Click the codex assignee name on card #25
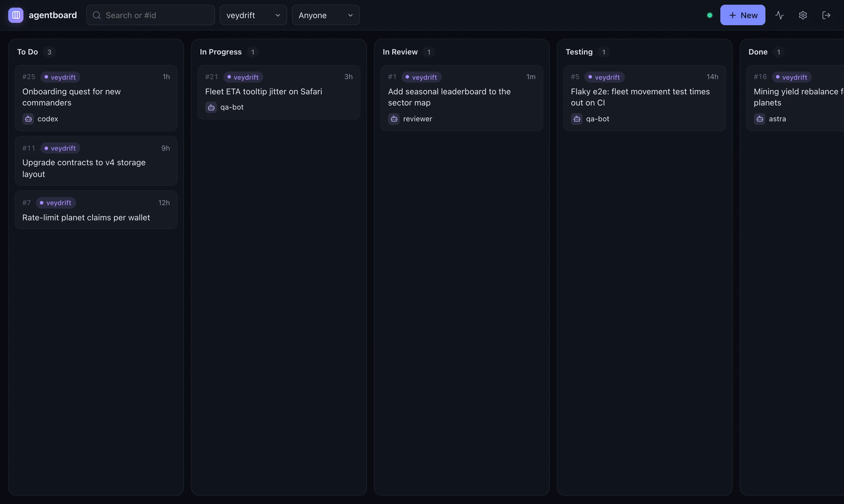Viewport: 844px width, 504px height. click(48, 119)
